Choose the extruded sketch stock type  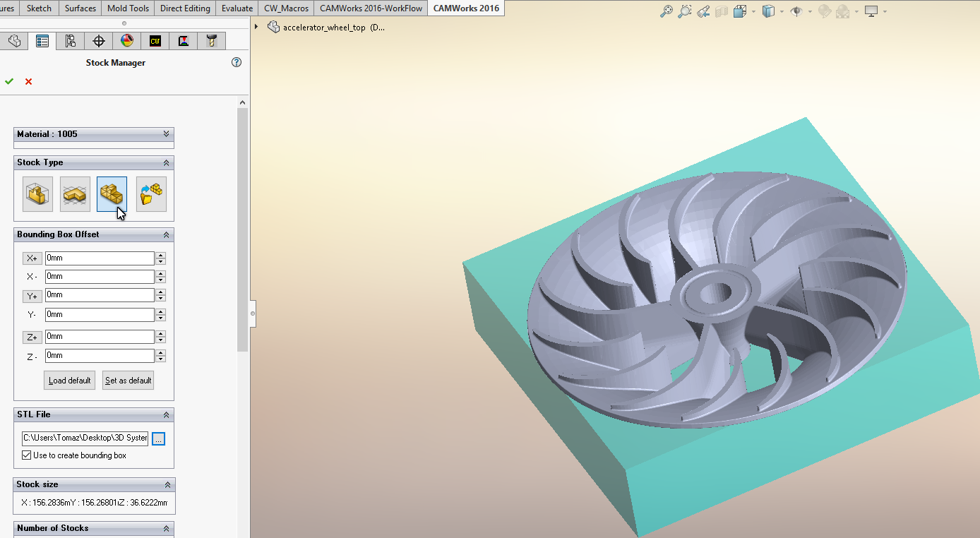point(75,194)
